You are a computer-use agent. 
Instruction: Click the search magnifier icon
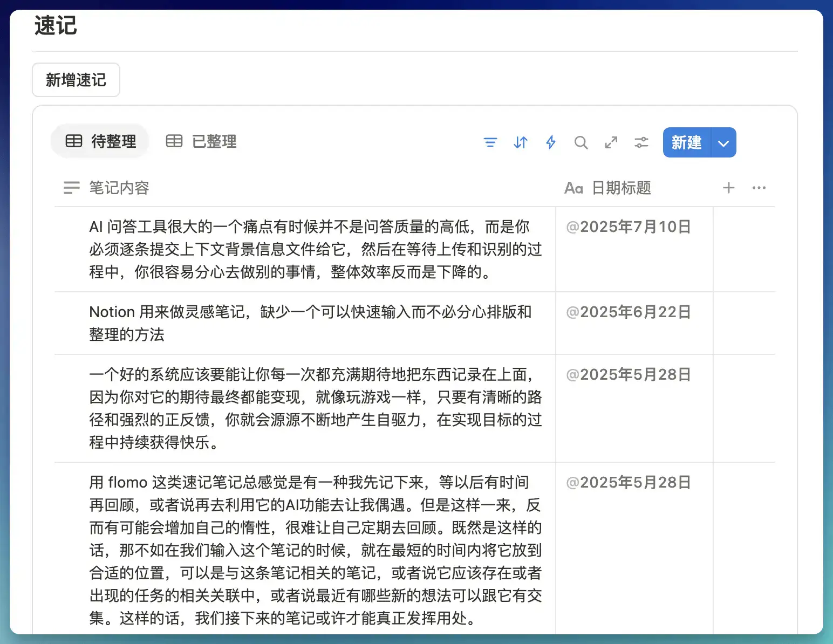point(581,142)
